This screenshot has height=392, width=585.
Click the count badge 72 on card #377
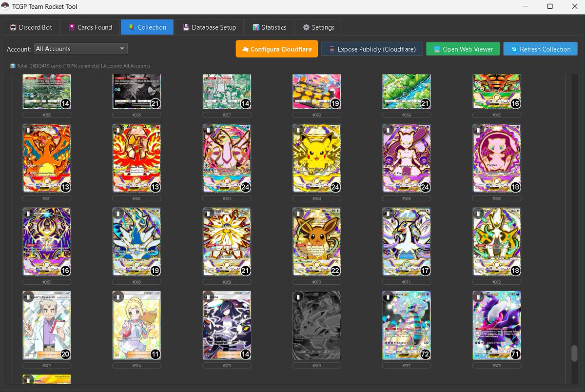coord(425,354)
